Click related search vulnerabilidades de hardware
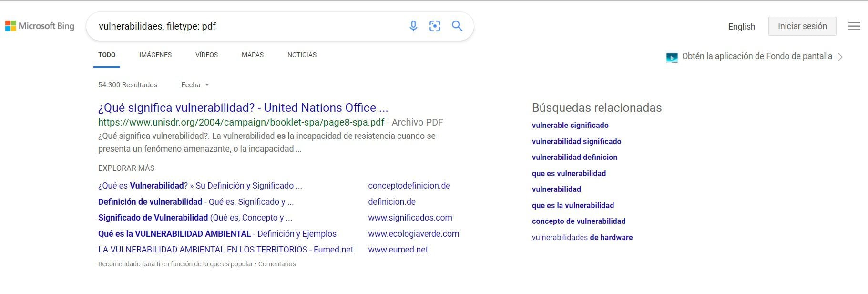 click(582, 237)
